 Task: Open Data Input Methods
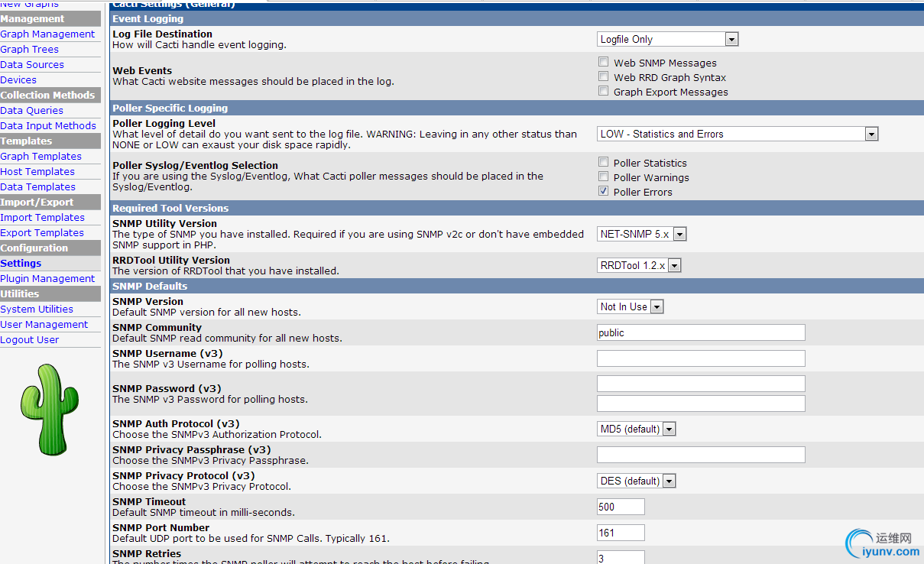pos(48,125)
